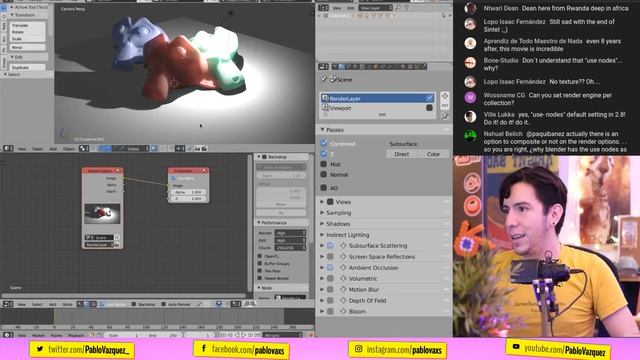Expand the Indirect Lighting panel
The width and height of the screenshot is (640, 360).
pos(322,235)
